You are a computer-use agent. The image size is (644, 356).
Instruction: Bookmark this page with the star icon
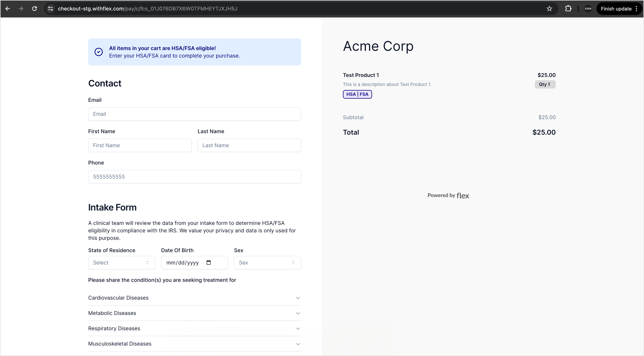click(x=549, y=9)
